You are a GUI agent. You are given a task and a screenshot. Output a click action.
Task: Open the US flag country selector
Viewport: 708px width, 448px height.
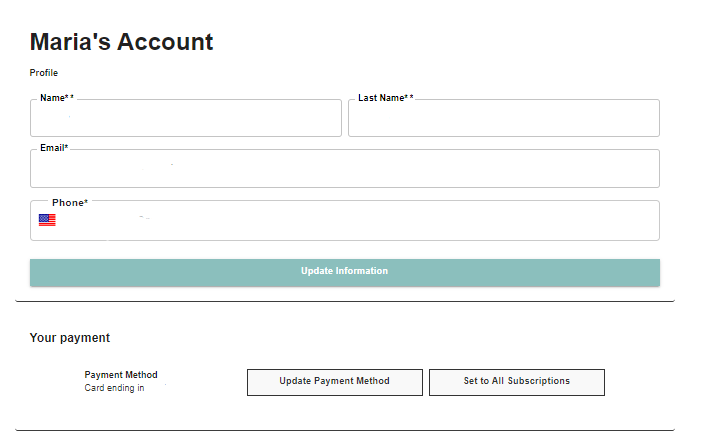47,220
